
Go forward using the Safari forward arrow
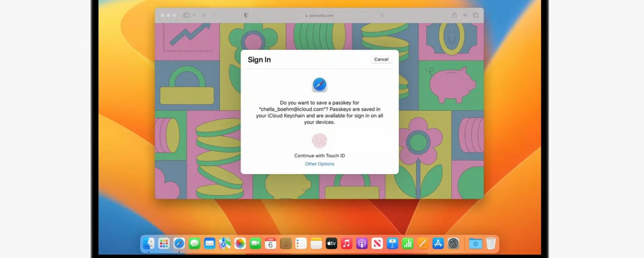(x=214, y=15)
